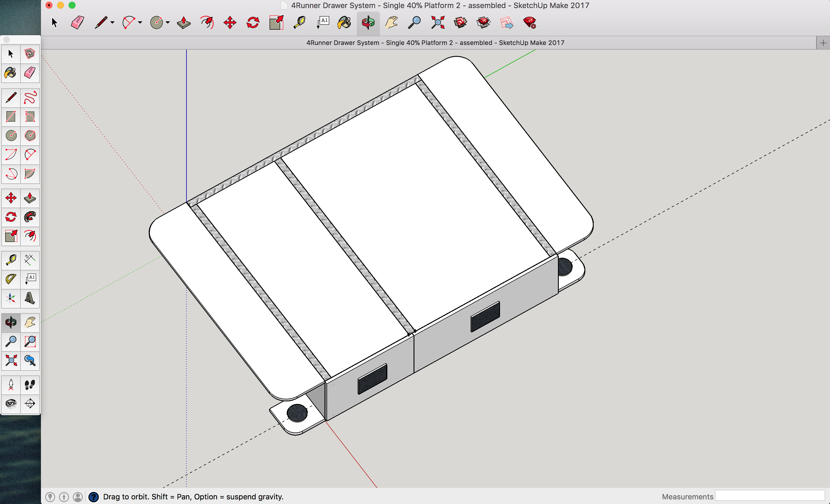Open the Instructor help question mark button
The width and height of the screenshot is (830, 504).
coord(93,497)
